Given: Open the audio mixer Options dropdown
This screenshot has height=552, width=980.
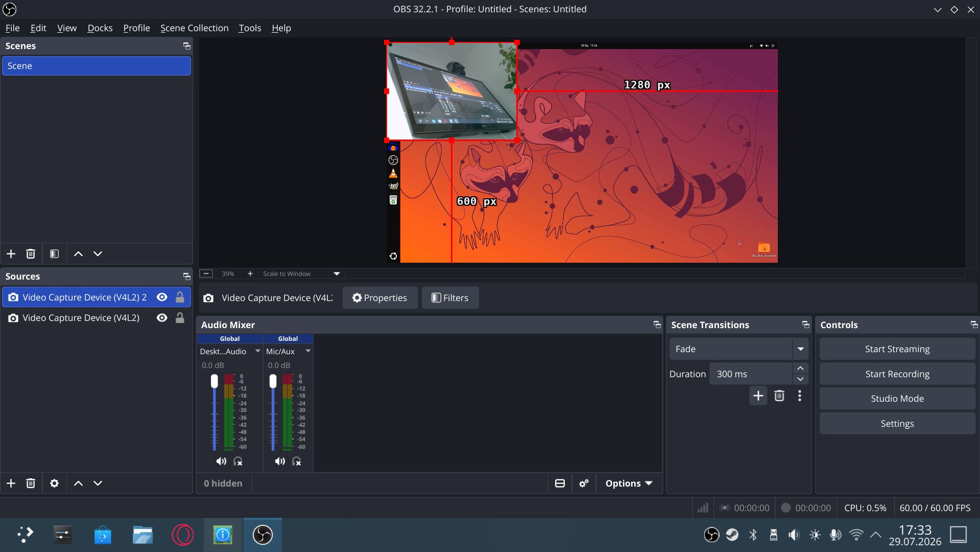Looking at the screenshot, I should 629,483.
